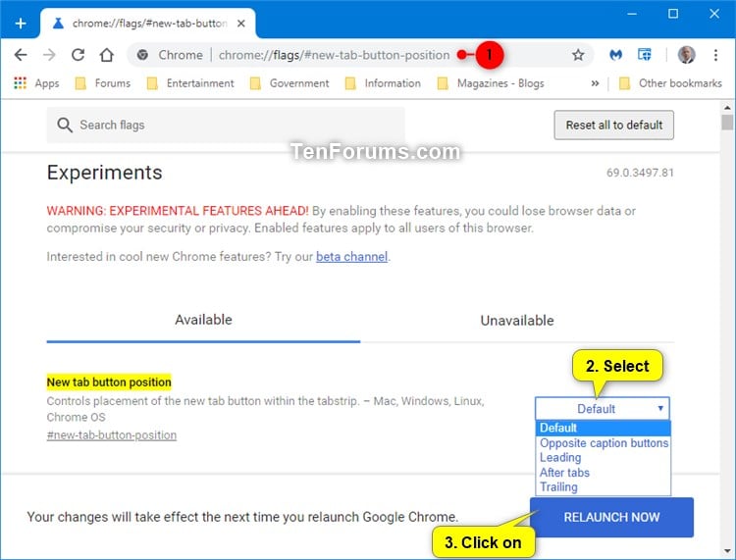Open the Forums bookmark folder
Viewport: 736px width, 560px height.
tap(103, 83)
